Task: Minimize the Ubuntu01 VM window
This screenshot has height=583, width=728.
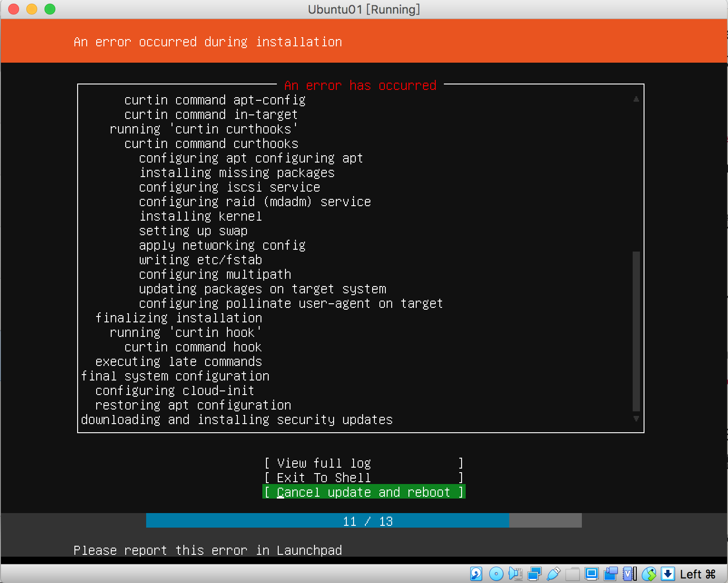Action: click(x=32, y=9)
